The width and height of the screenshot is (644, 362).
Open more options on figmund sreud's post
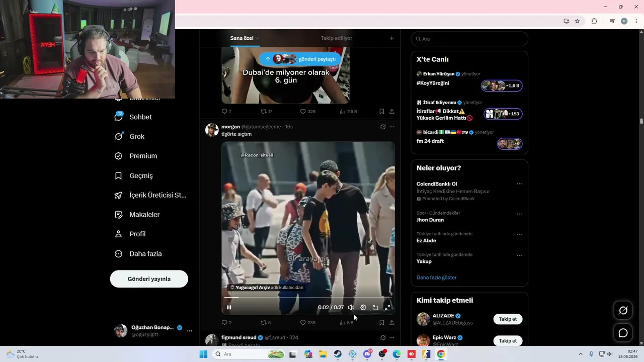coord(392,337)
